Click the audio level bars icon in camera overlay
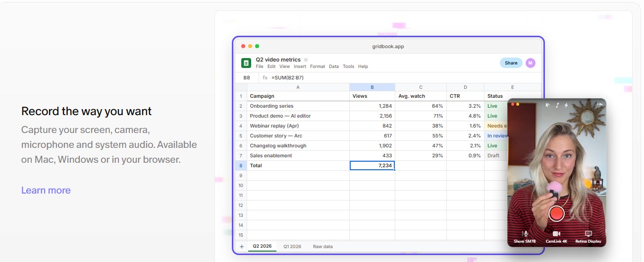The width and height of the screenshot is (644, 262). pos(600,104)
